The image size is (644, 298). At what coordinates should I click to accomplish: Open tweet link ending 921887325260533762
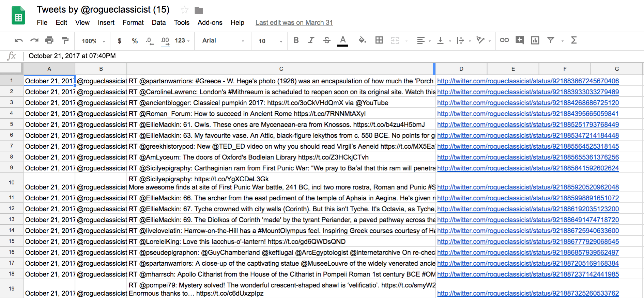(528, 293)
